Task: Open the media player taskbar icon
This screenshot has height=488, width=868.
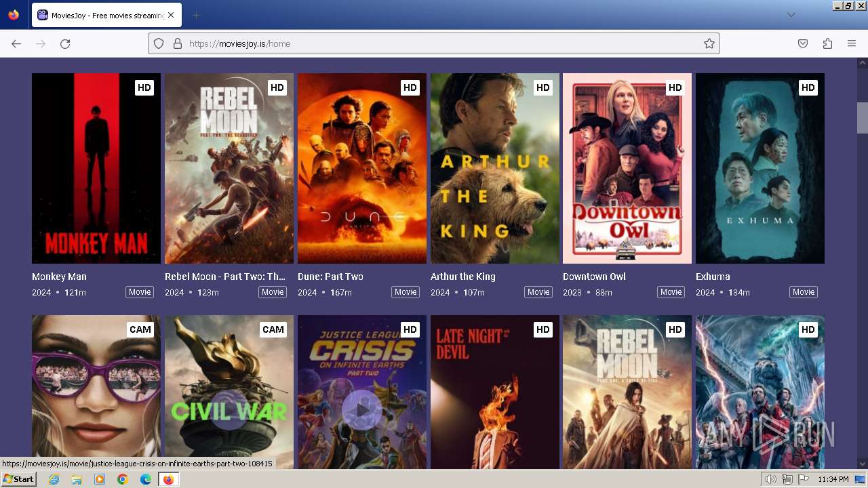Action: coord(100,479)
